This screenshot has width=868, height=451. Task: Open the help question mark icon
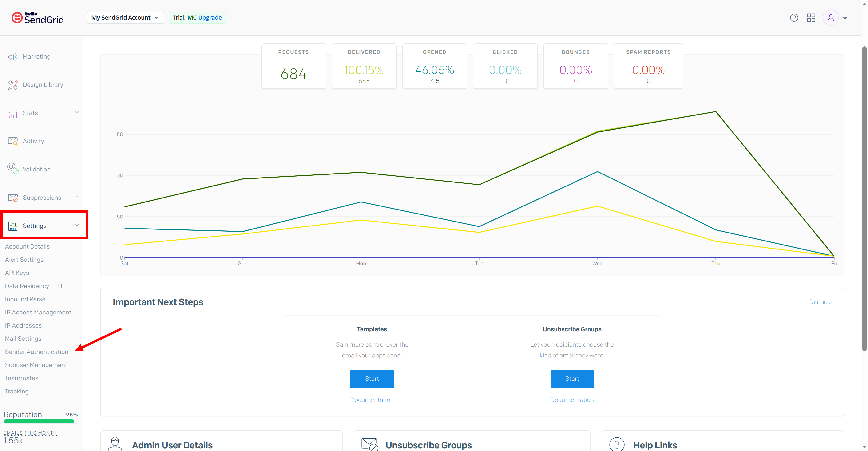(794, 17)
